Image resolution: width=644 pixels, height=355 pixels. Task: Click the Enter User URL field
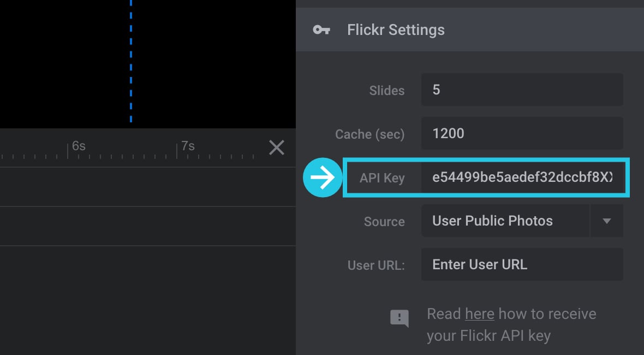click(x=522, y=264)
